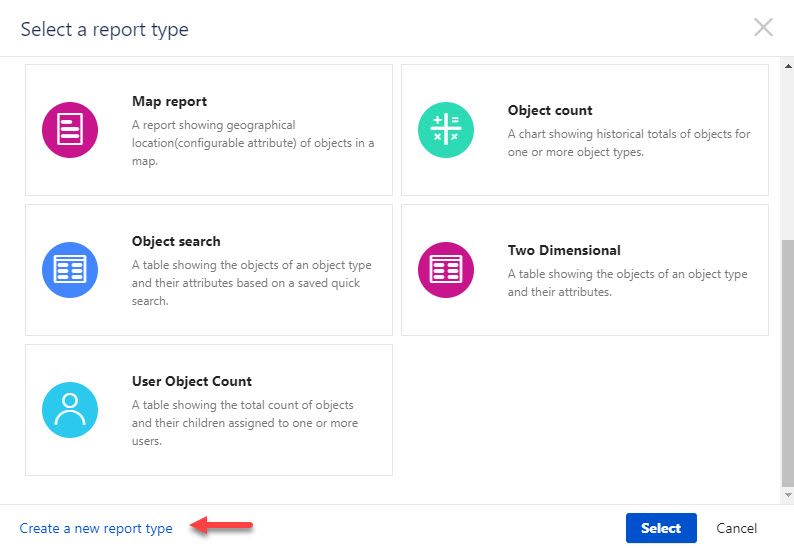794x548 pixels.
Task: Click the scrollbar up arrow
Action: tap(788, 66)
